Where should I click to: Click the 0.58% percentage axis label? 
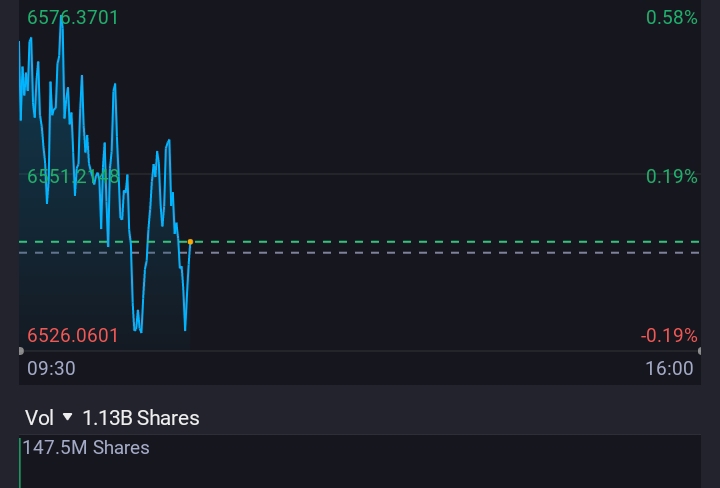pos(671,17)
